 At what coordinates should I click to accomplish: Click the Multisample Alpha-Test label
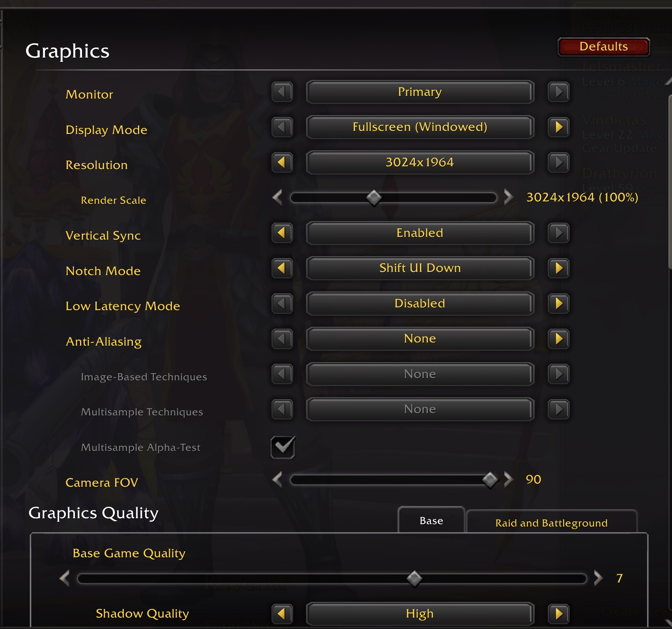(140, 448)
